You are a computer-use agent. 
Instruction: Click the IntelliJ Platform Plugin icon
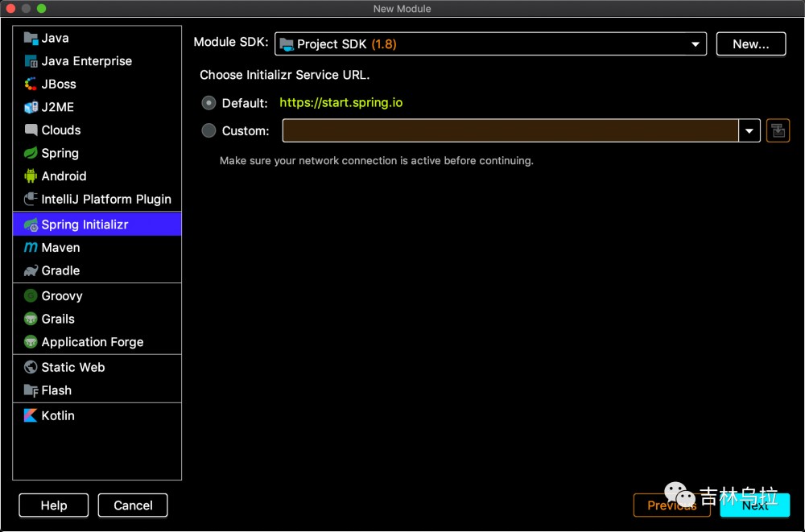[31, 200]
